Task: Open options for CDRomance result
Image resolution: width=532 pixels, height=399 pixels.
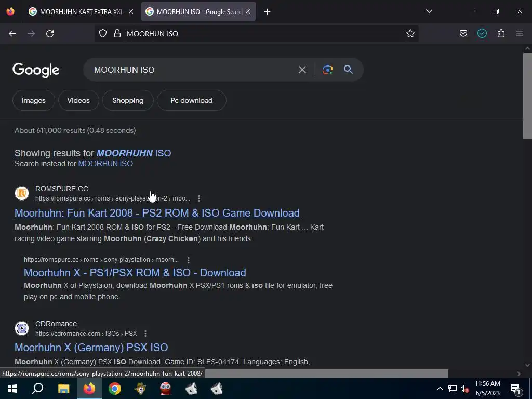Action: [x=145, y=334]
